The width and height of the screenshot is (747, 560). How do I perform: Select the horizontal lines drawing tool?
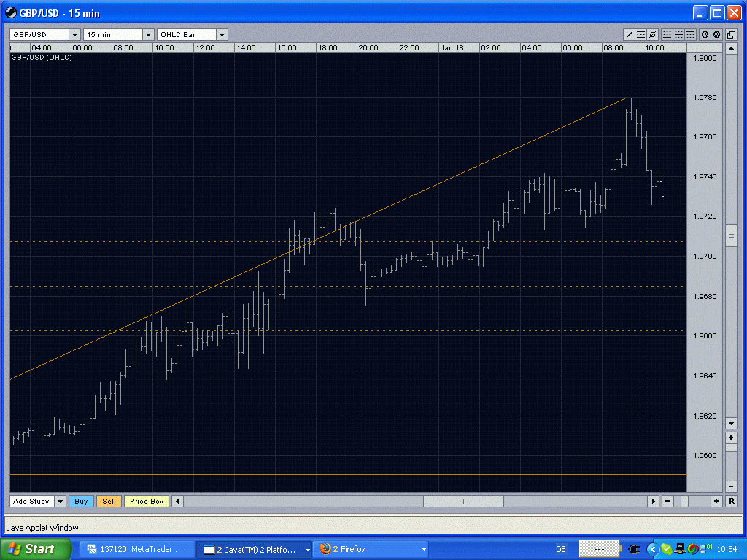tap(640, 35)
